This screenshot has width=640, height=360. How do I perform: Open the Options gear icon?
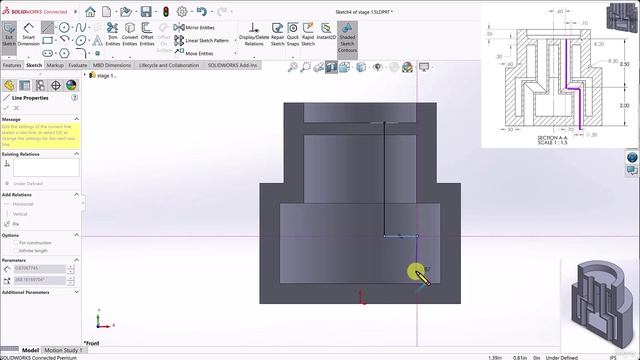[x=182, y=11]
